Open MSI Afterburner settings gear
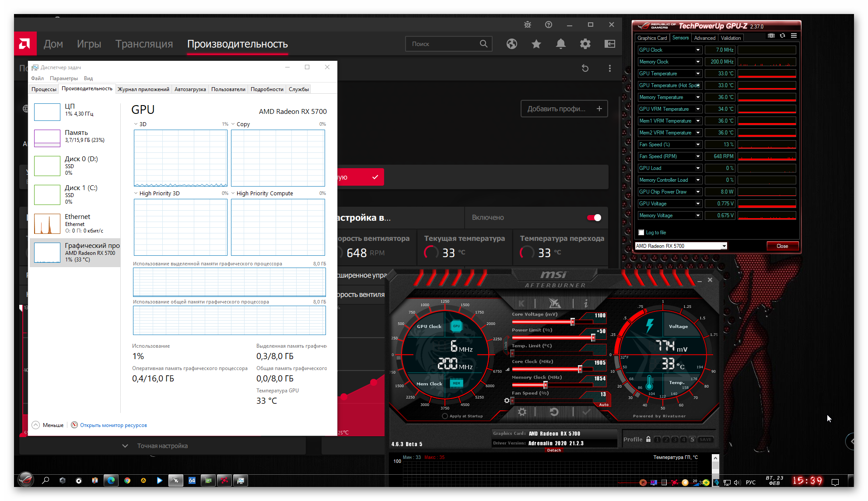 point(522,412)
